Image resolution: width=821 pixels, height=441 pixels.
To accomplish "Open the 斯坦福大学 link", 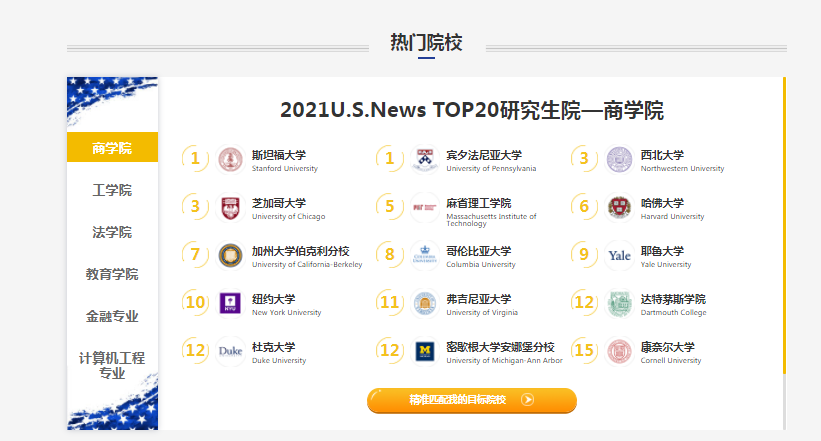I will coord(279,155).
